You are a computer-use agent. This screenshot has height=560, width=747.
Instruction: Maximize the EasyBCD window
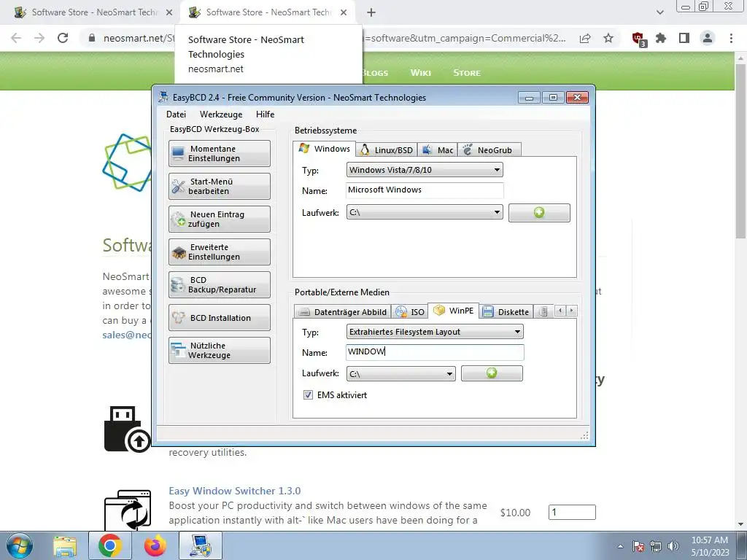553,98
